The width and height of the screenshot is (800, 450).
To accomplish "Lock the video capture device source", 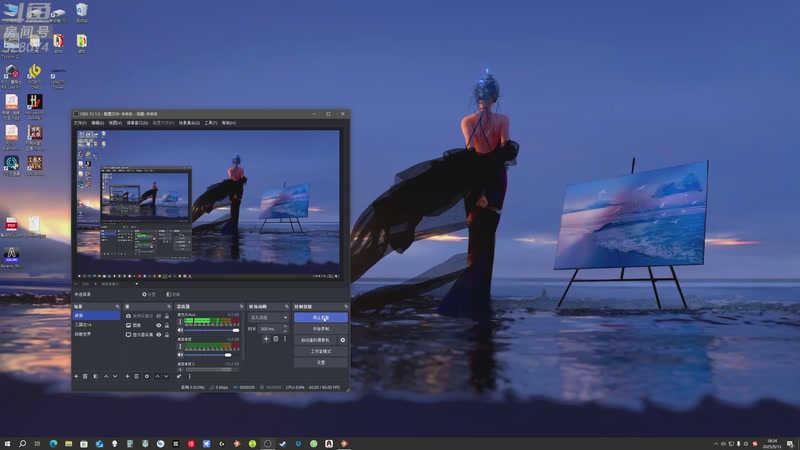I will [x=167, y=316].
